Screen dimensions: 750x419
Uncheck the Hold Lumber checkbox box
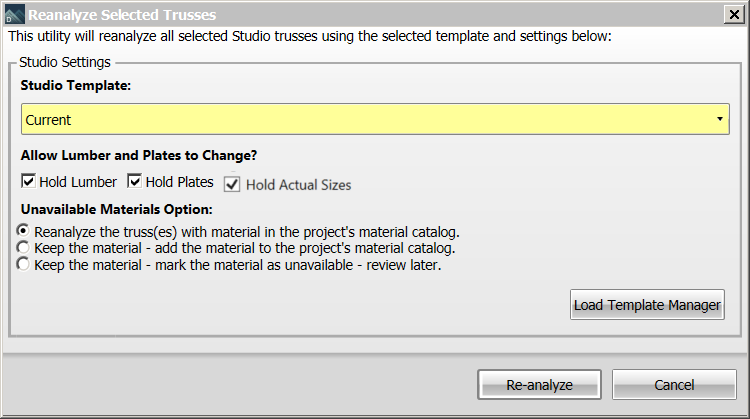point(28,181)
